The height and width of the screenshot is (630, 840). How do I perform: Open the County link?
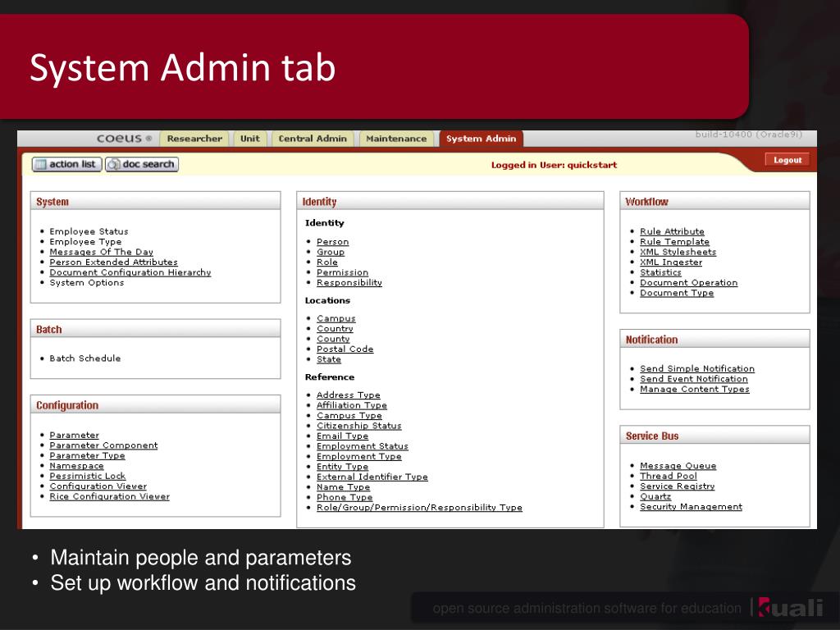(x=333, y=339)
